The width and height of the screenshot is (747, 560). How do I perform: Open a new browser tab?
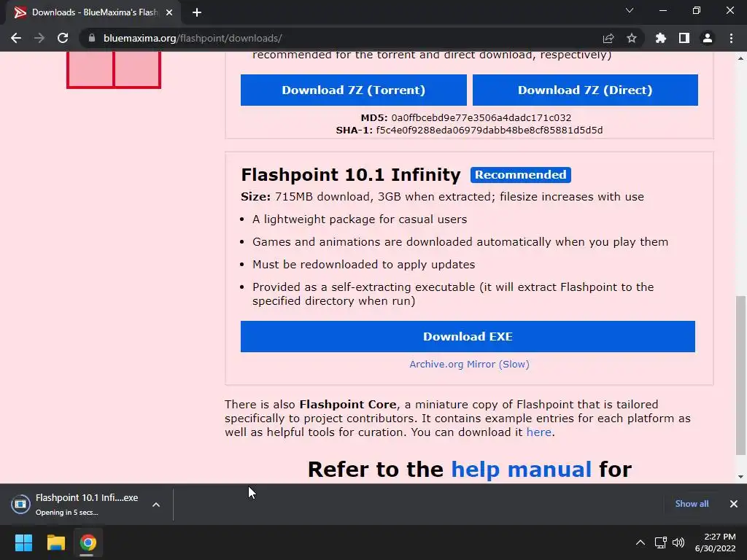197,12
